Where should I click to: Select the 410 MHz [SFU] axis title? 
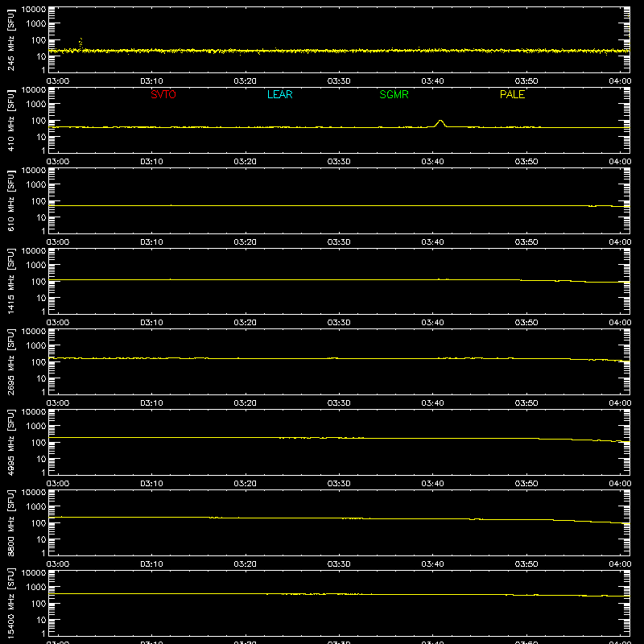click(10, 120)
